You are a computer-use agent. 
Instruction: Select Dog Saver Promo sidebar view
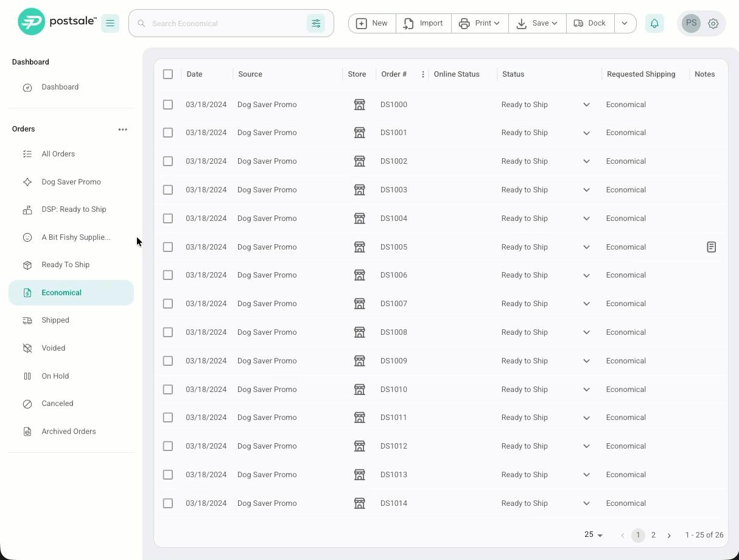[x=71, y=182]
